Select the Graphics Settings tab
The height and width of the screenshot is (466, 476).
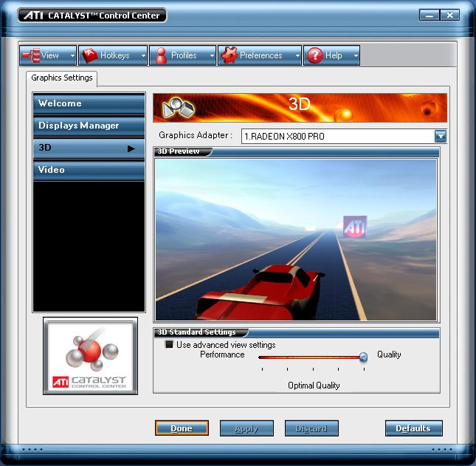tap(62, 78)
